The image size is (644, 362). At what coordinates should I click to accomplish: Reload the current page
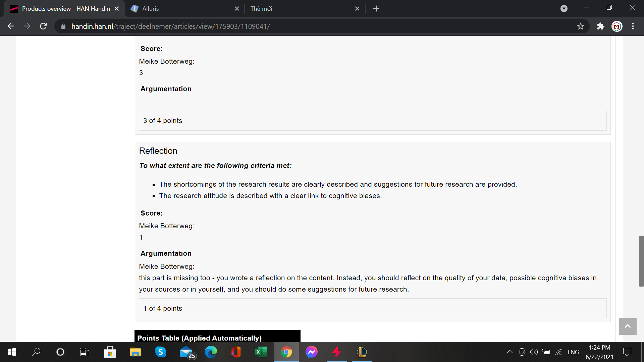(43, 26)
